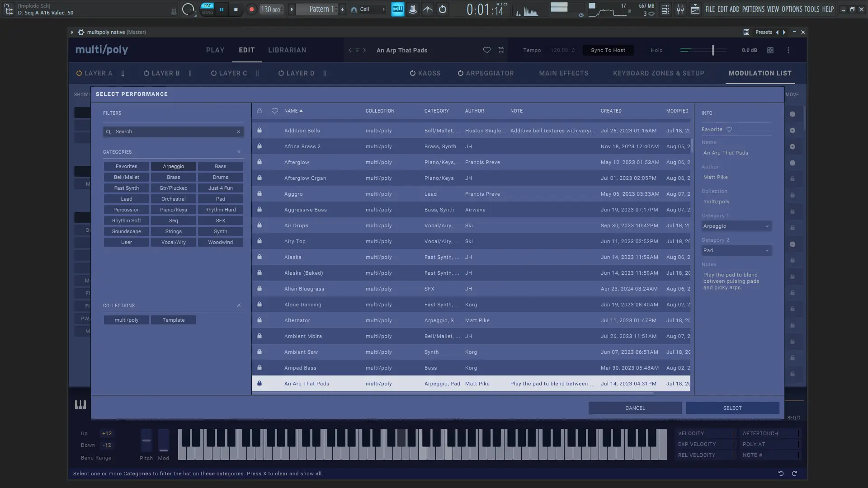Toggle Sync To Host for tempo
Screen dimensions: 868x488
(x=608, y=50)
